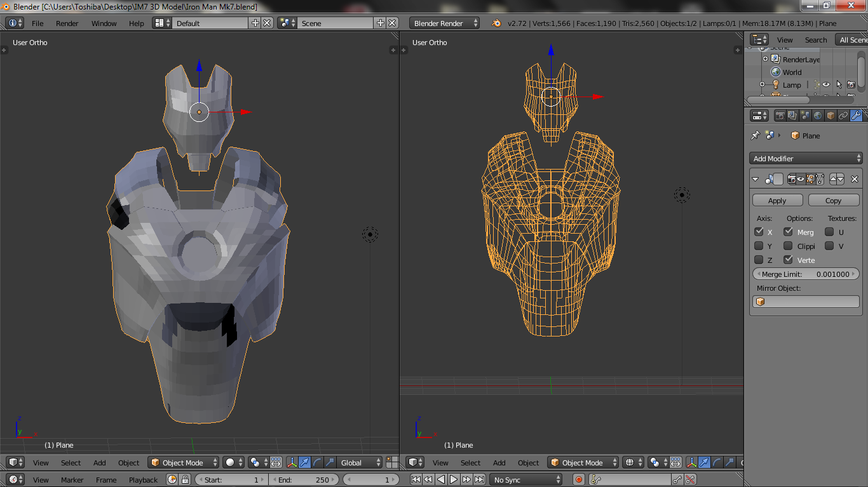Click the insert keyframe key icon in timeline
This screenshot has width=868, height=487.
[x=677, y=480]
